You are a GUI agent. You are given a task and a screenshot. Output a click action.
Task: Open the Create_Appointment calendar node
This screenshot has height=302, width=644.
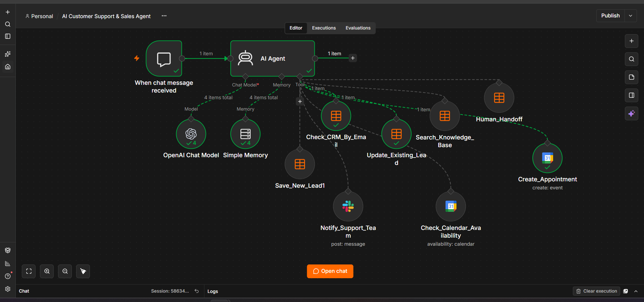tap(547, 158)
